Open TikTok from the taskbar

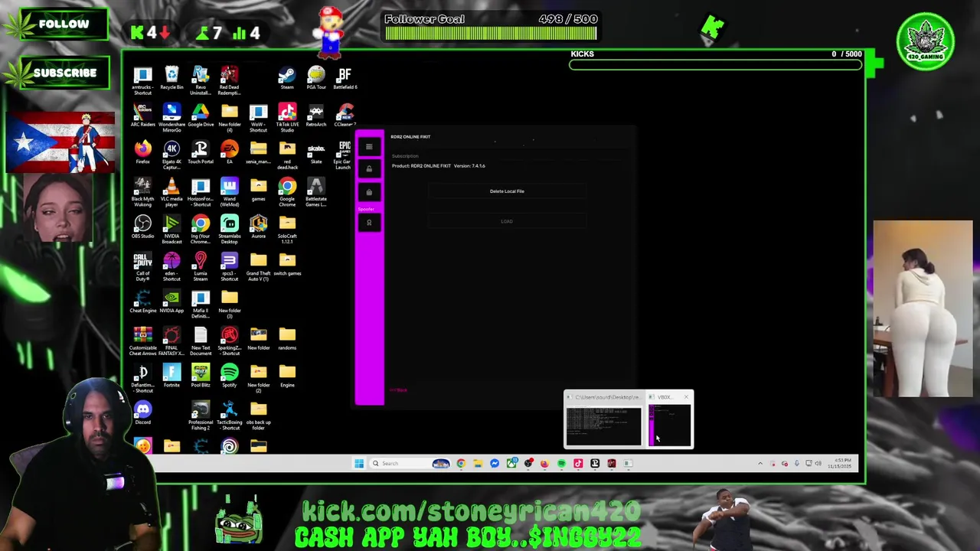[x=578, y=463]
